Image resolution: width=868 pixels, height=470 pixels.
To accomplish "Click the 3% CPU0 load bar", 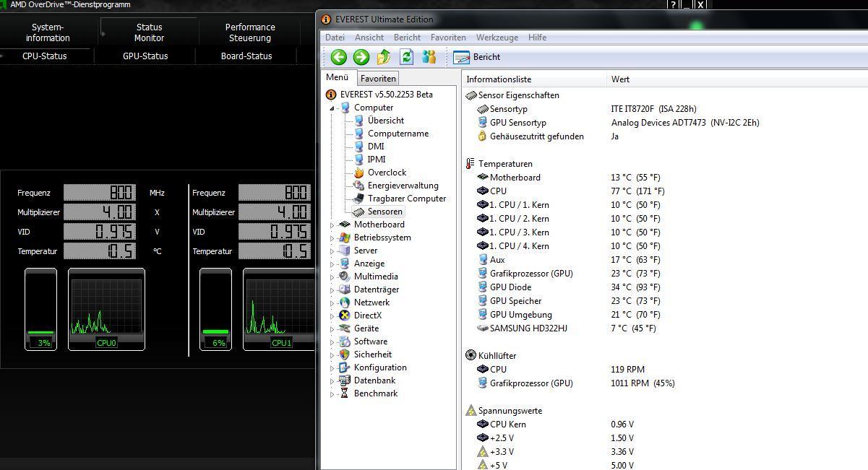I will [40, 309].
